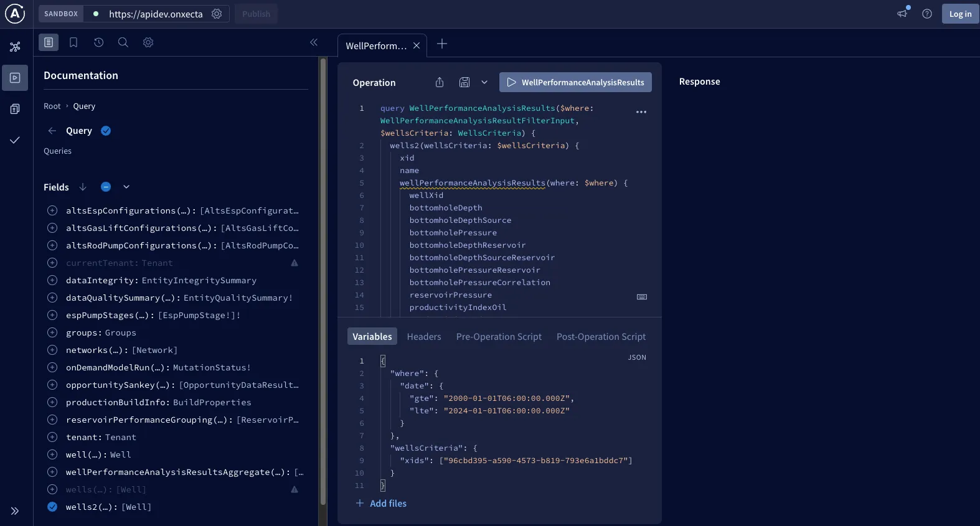Open the Apollo logo home
This screenshot has height=526, width=980.
[x=15, y=14]
